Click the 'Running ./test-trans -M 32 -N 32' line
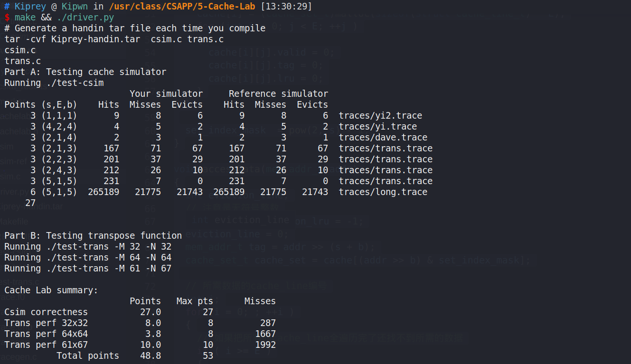The height and width of the screenshot is (364, 631). tap(88, 247)
